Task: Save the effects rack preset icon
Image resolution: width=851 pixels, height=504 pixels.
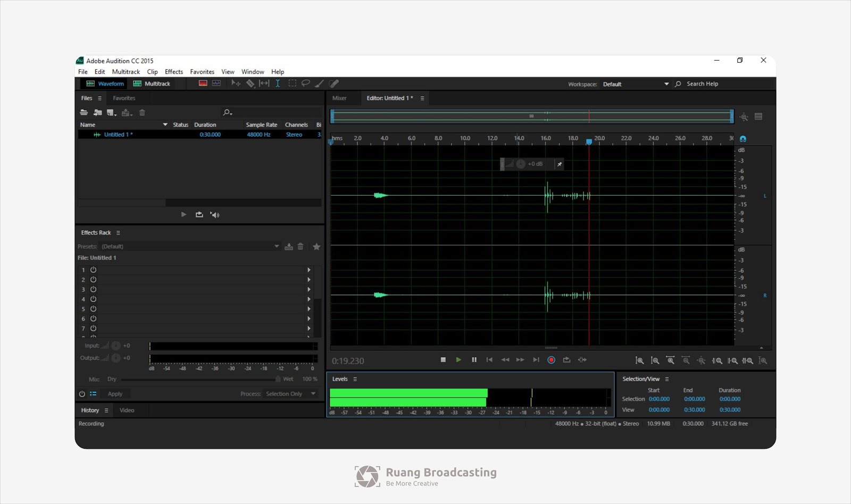Action: [x=289, y=246]
